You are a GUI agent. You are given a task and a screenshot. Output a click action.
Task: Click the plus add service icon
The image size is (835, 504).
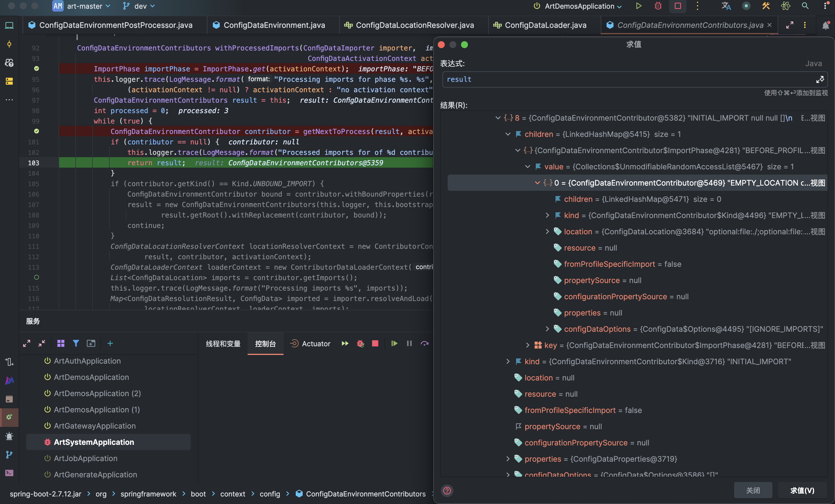(x=110, y=343)
